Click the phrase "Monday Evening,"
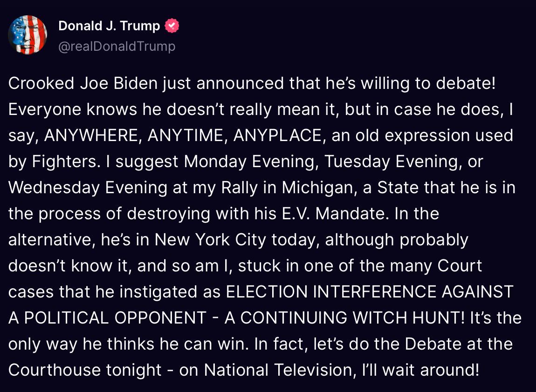 252,162
